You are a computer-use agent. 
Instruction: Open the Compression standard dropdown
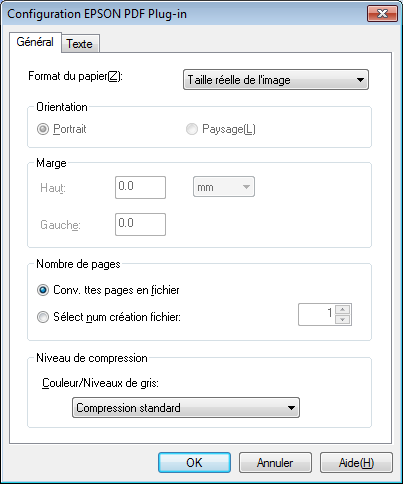(x=186, y=407)
